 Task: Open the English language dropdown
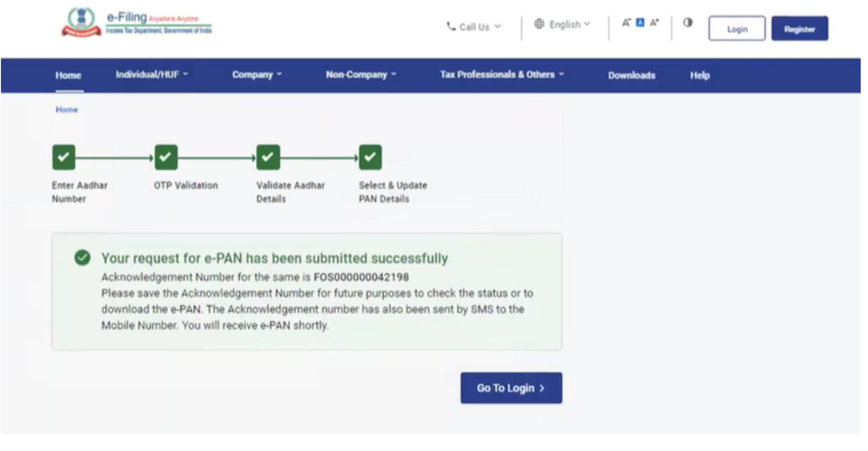[x=563, y=24]
